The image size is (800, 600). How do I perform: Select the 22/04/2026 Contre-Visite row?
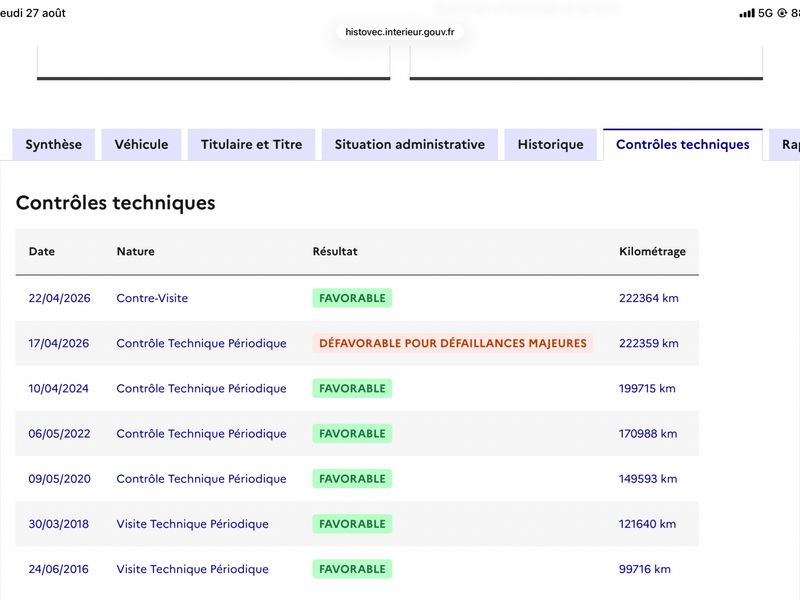click(357, 298)
